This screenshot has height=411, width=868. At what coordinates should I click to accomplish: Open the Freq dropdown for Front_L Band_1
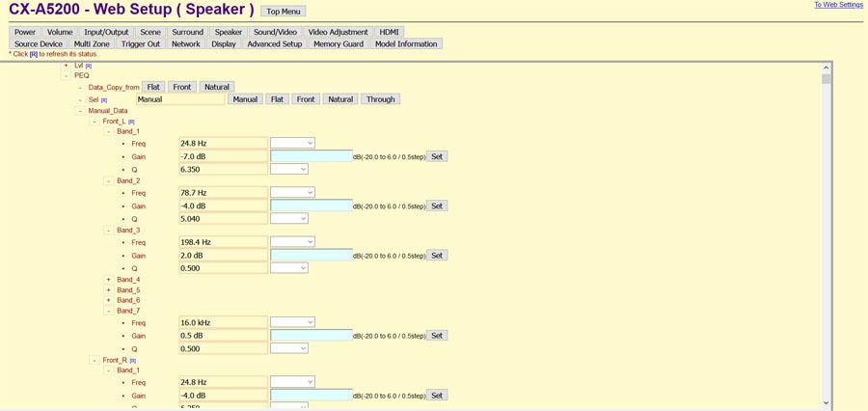292,143
